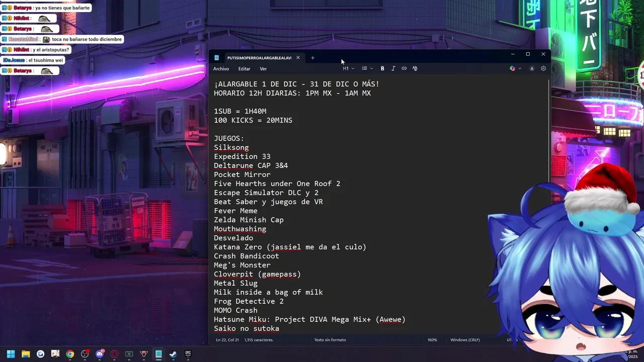Open File Explorer from the taskbar
The image size is (644, 362).
[26, 354]
